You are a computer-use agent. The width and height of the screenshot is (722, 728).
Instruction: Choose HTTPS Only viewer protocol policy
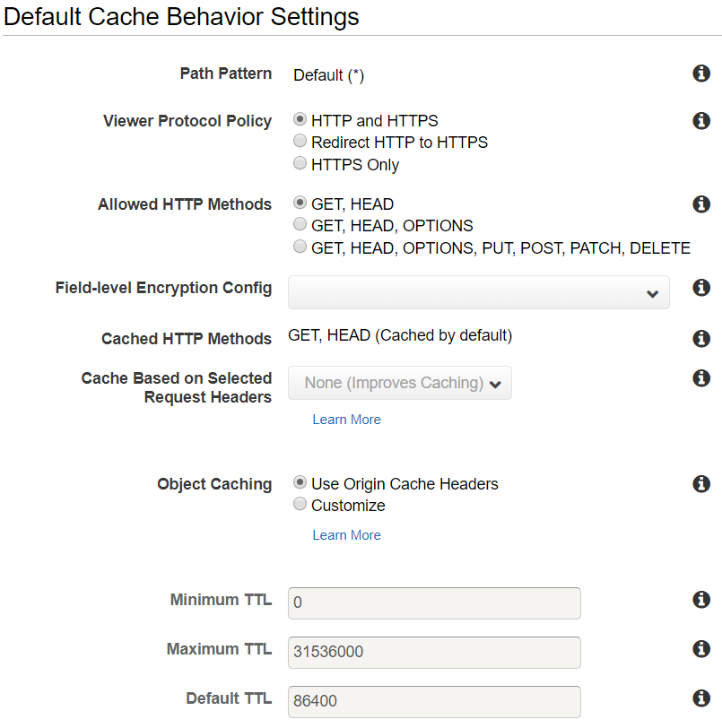pyautogui.click(x=300, y=164)
